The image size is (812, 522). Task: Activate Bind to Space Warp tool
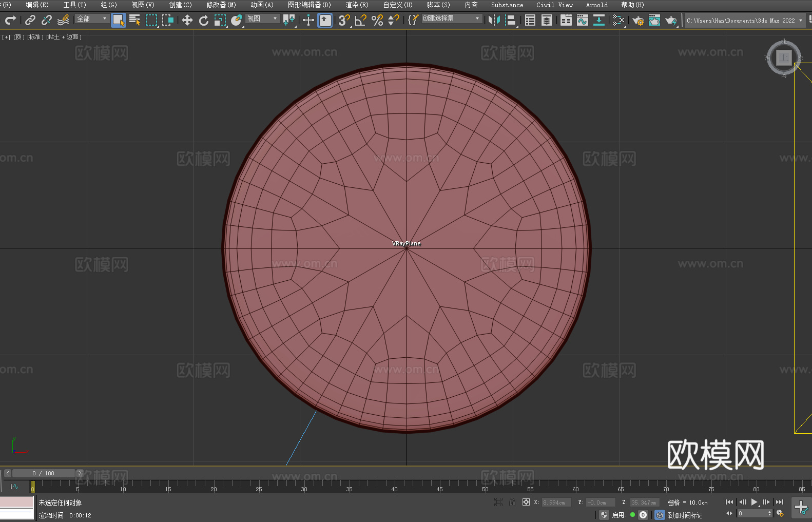[x=63, y=20]
